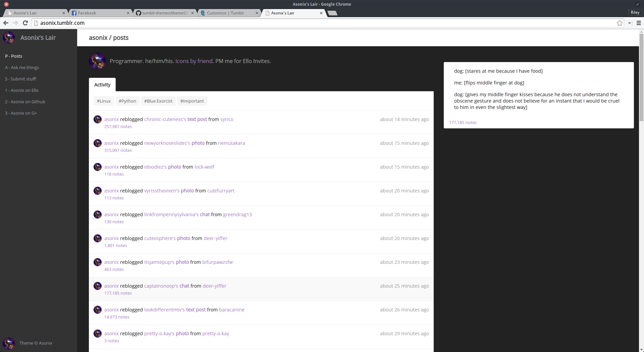The image size is (644, 352).
Task: Click the Riley profile button in Chrome
Action: click(635, 12)
